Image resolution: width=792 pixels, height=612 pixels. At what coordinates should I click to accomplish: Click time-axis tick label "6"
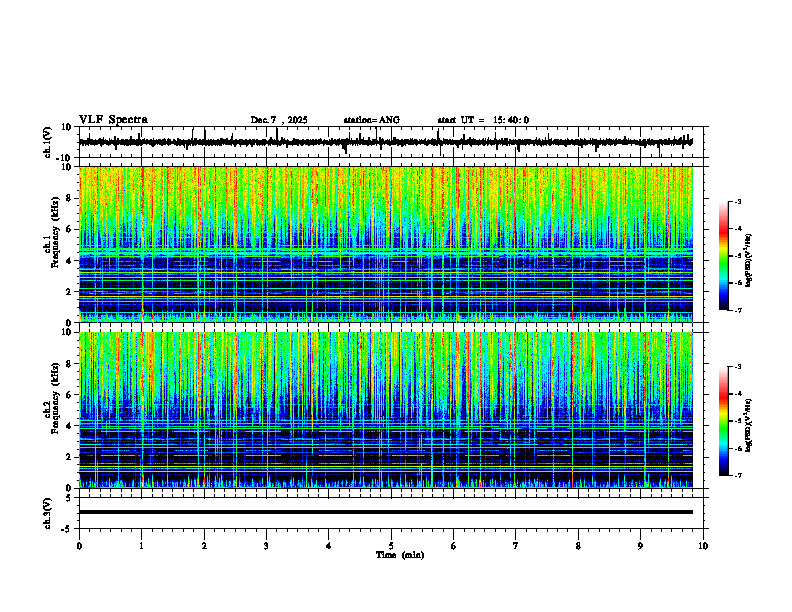[x=454, y=546]
